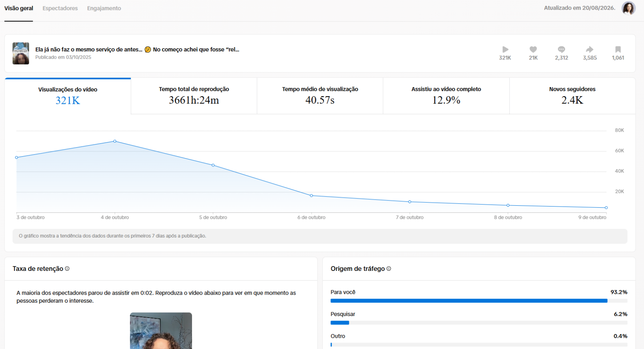Select the Tempo médio de visualização metric card

coord(320,96)
